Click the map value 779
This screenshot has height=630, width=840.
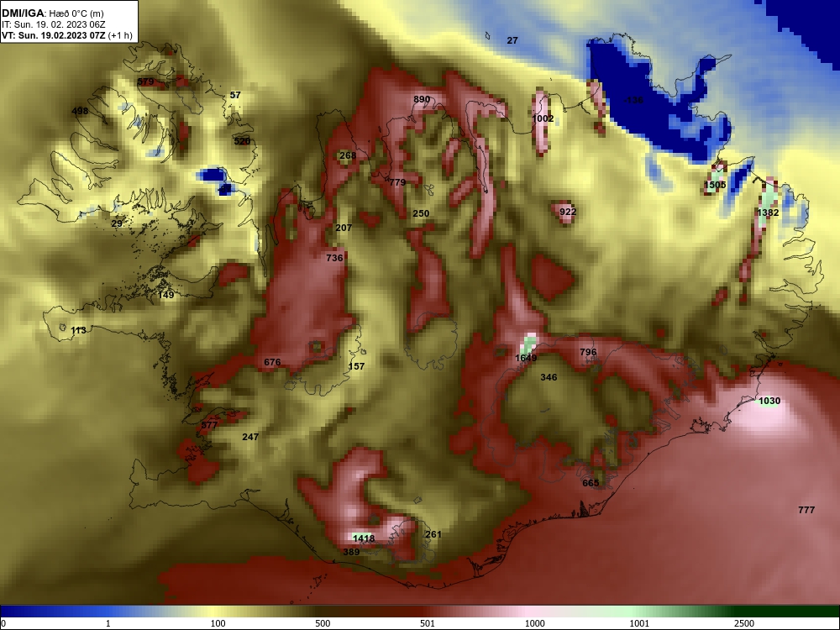pos(397,182)
